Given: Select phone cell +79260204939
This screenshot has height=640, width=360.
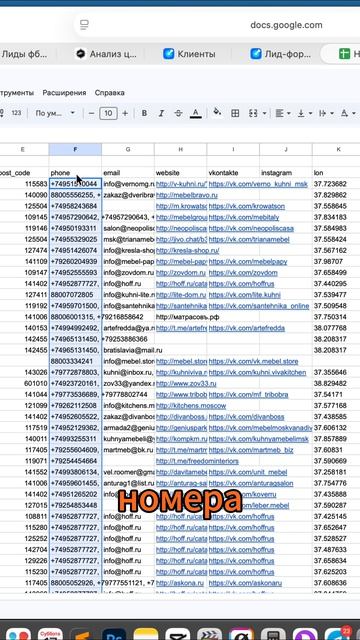Looking at the screenshot, I should [75, 262].
